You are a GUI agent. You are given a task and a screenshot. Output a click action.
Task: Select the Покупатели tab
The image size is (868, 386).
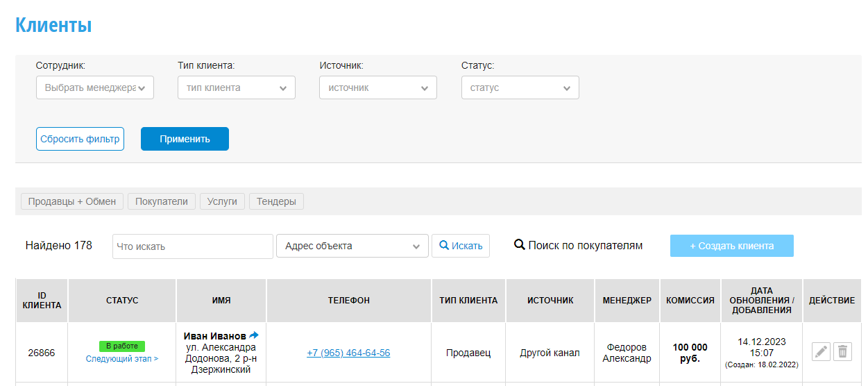coord(162,201)
